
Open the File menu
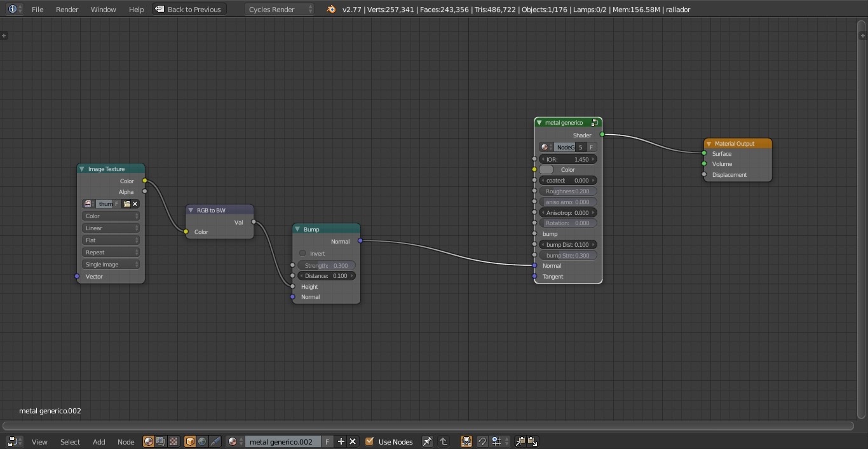[37, 10]
